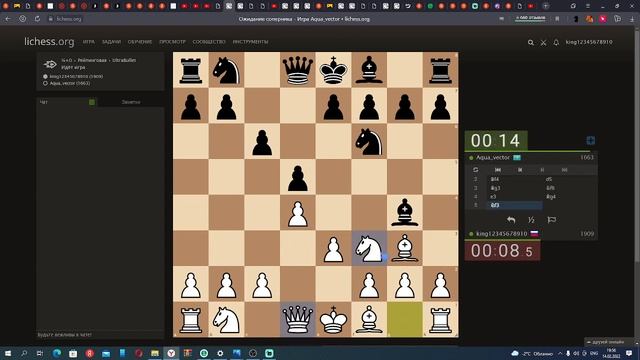Screen dimensions: 640x360
Task: Click the white knight on f3
Action: pyautogui.click(x=369, y=248)
